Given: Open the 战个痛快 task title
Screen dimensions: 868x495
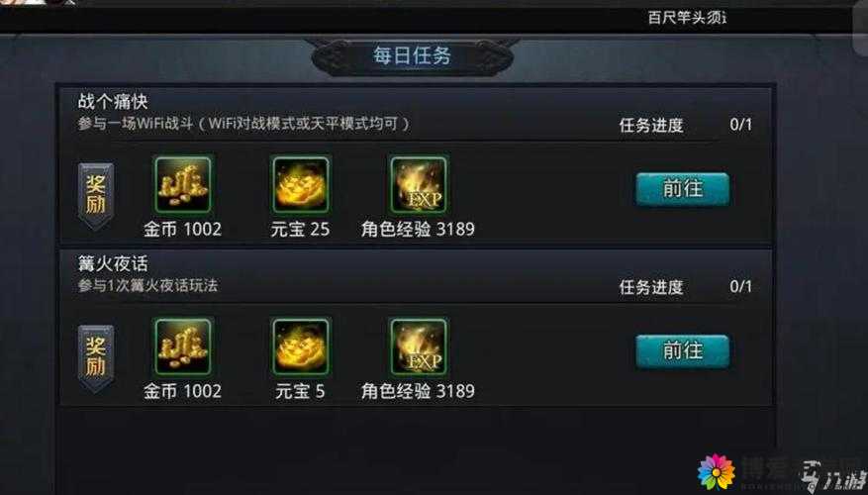Looking at the screenshot, I should coord(113,101).
